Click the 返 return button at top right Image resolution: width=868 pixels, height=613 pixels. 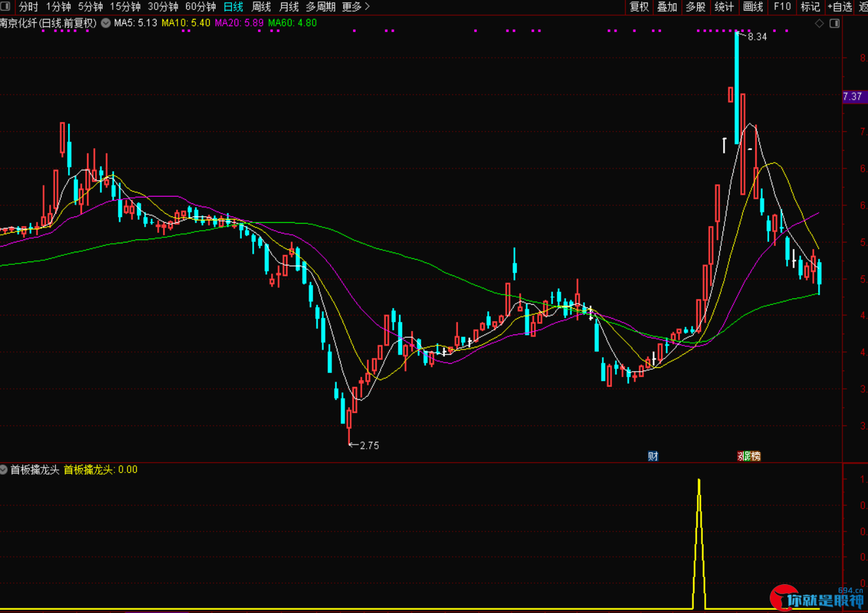point(863,7)
